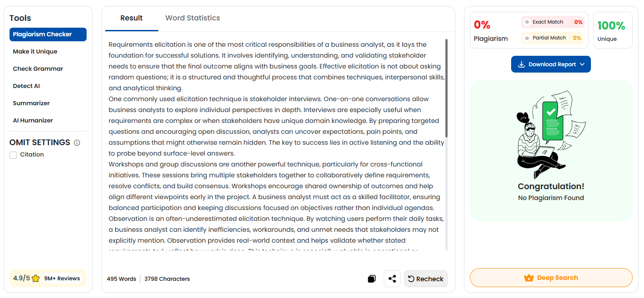
Task: Click the share result icon
Action: coord(392,279)
